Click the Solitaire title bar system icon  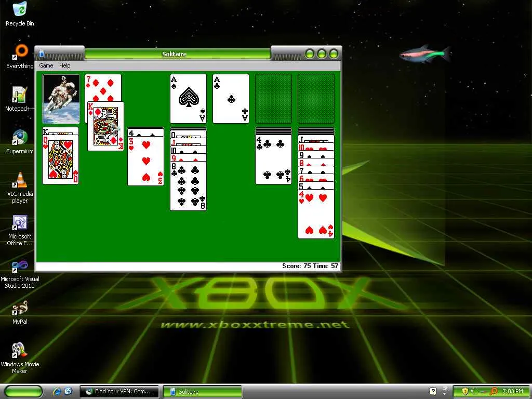tap(42, 54)
